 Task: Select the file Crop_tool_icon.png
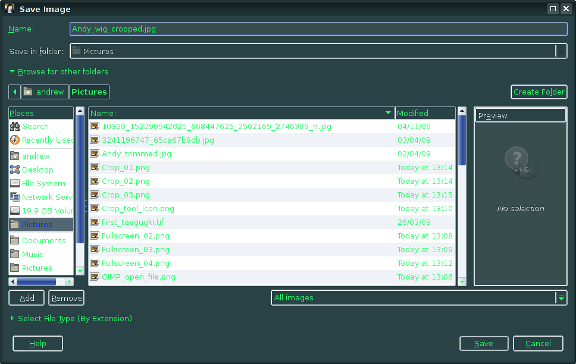pyautogui.click(x=273, y=208)
